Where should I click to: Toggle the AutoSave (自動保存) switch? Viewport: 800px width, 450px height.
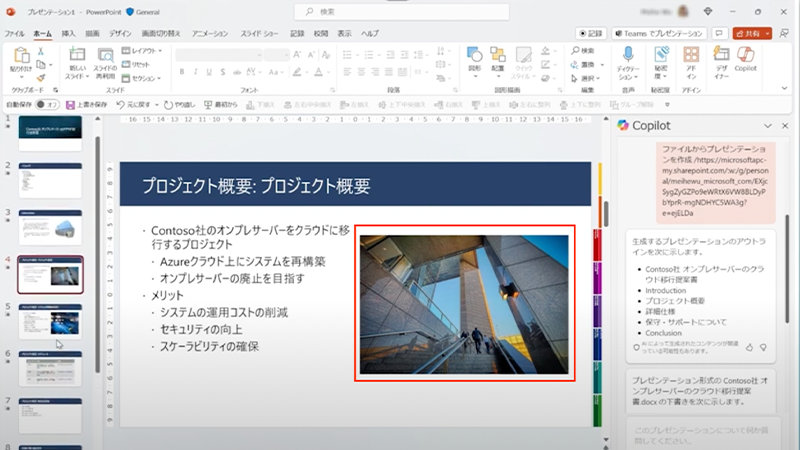point(46,104)
